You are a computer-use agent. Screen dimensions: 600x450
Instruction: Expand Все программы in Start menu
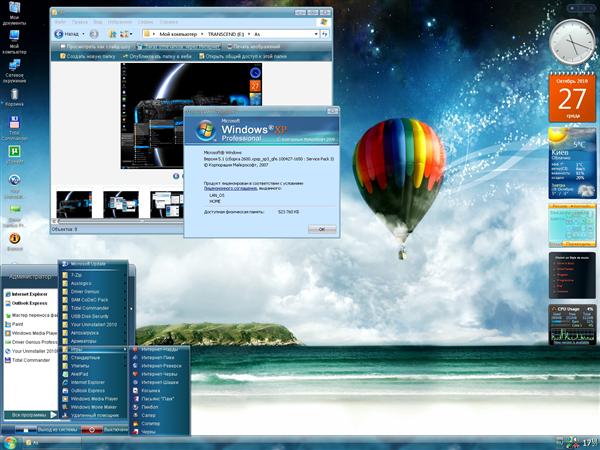pyautogui.click(x=31, y=415)
